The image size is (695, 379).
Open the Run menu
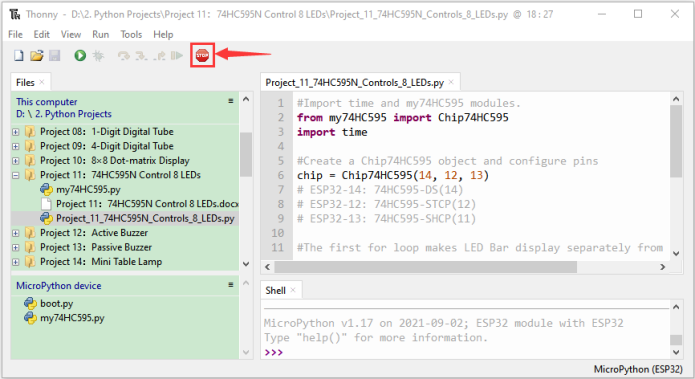[101, 34]
